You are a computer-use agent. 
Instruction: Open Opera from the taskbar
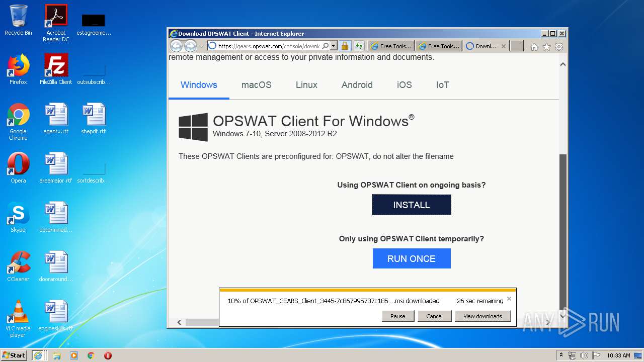tap(108, 355)
